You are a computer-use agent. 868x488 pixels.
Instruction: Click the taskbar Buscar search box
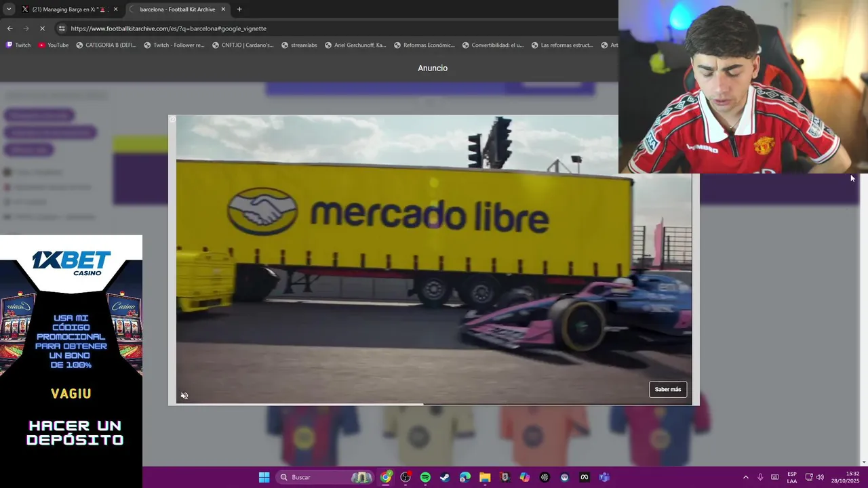pos(325,477)
